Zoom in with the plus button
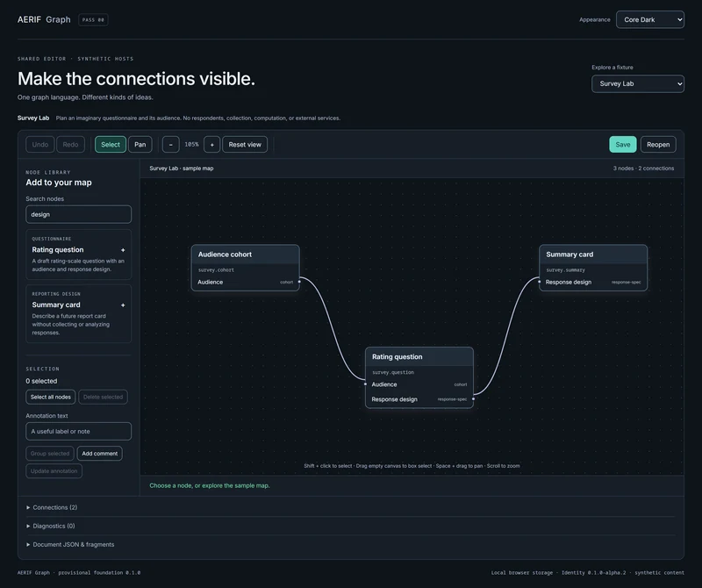Viewport: 702px width, 588px height. 212,145
